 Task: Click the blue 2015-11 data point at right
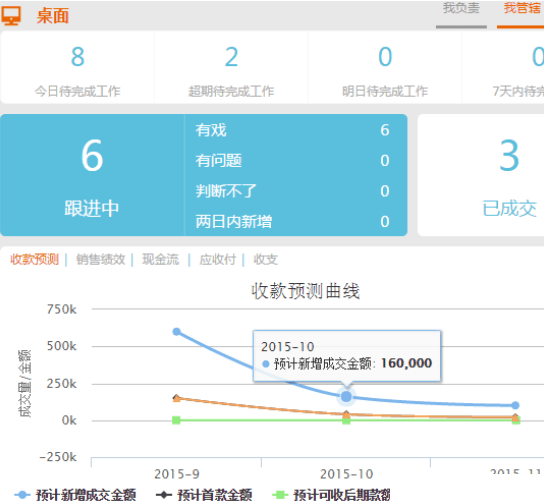click(515, 405)
